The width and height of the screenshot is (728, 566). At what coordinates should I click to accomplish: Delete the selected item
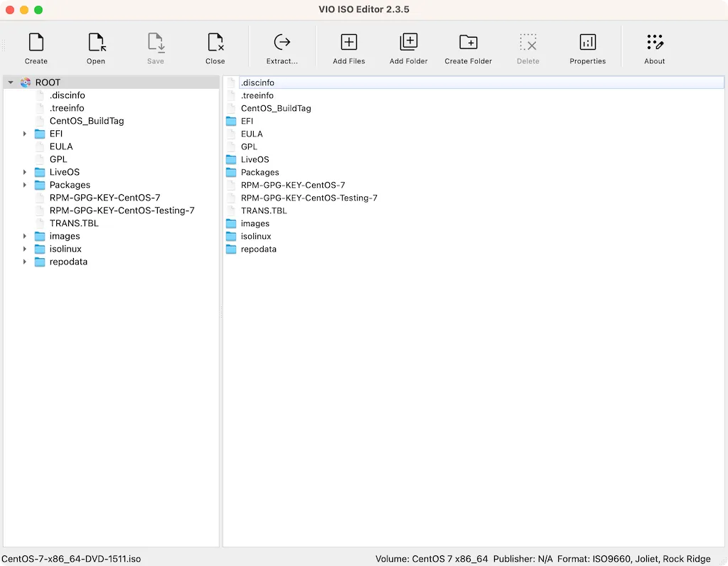[528, 46]
